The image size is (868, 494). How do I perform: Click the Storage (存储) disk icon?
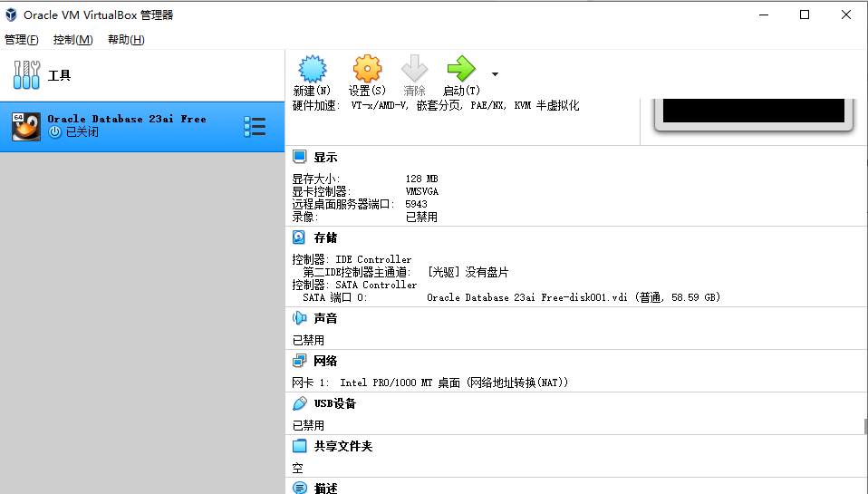point(299,237)
